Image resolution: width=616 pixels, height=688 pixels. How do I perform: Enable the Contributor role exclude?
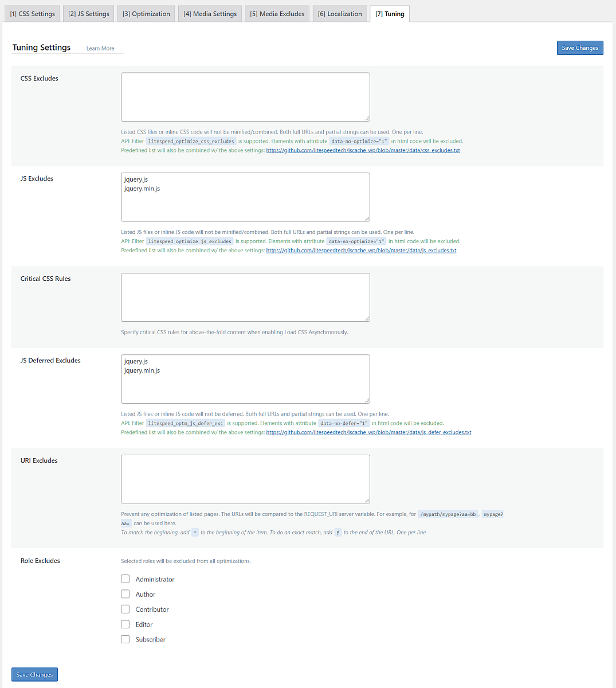pos(125,609)
